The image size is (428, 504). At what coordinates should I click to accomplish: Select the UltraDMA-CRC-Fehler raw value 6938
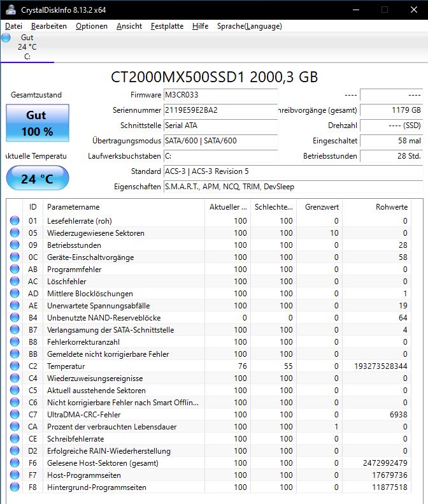399,415
